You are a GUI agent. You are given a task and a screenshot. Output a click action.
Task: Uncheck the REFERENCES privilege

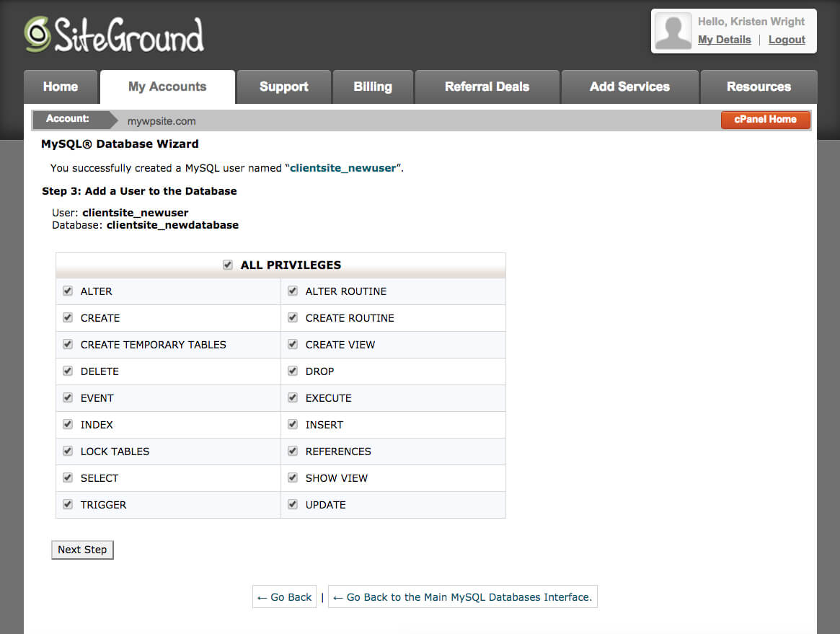pyautogui.click(x=293, y=452)
